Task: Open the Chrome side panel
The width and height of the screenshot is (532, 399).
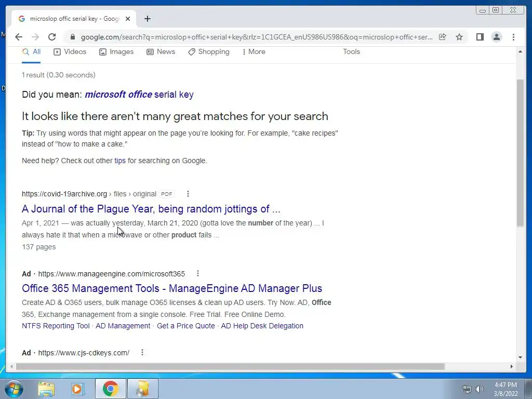Action: [480, 37]
